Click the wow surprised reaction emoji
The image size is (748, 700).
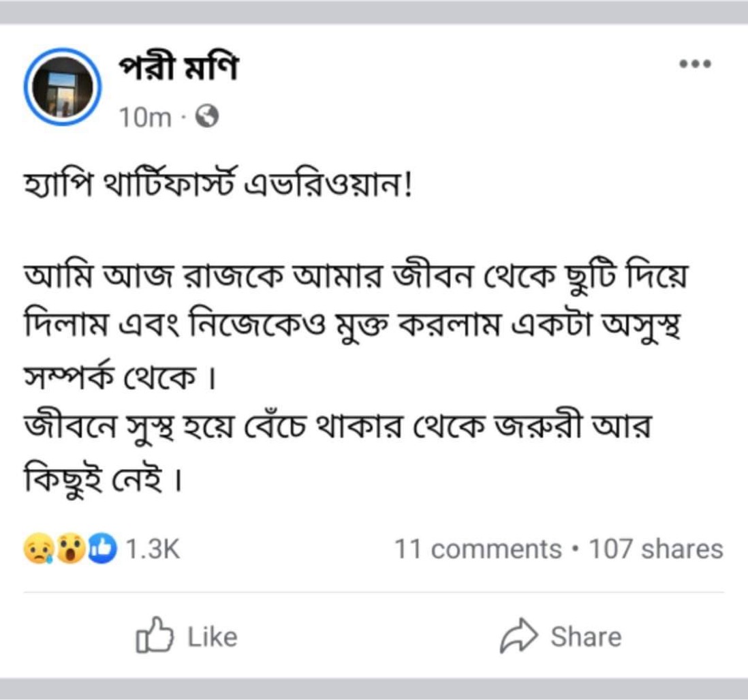pyautogui.click(x=69, y=549)
